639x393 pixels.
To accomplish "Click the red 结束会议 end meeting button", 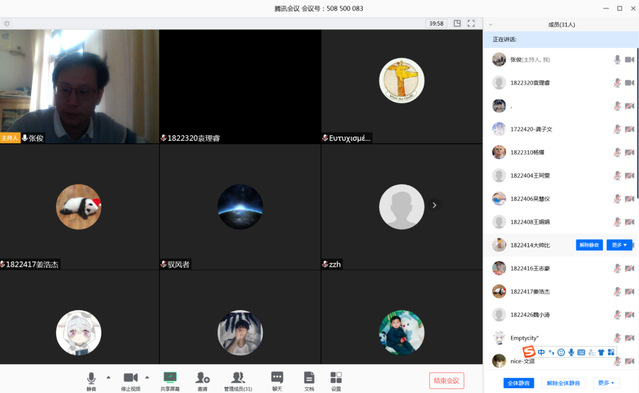I will click(x=446, y=381).
